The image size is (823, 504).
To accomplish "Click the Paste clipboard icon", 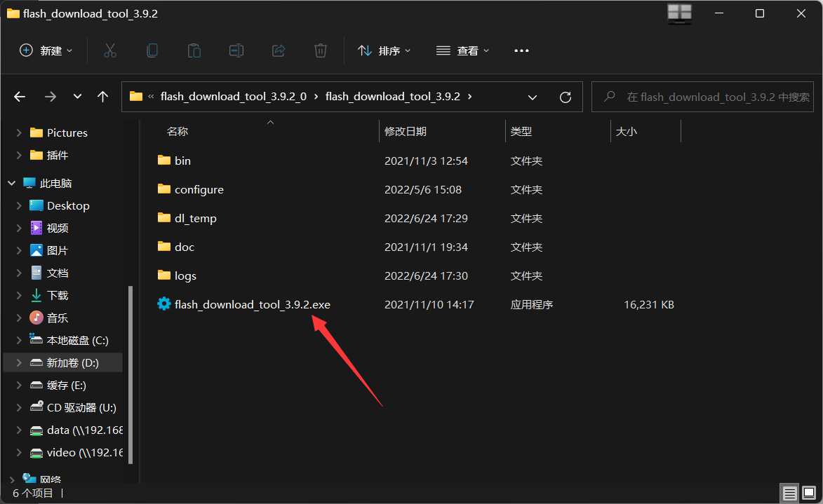I will click(x=194, y=50).
